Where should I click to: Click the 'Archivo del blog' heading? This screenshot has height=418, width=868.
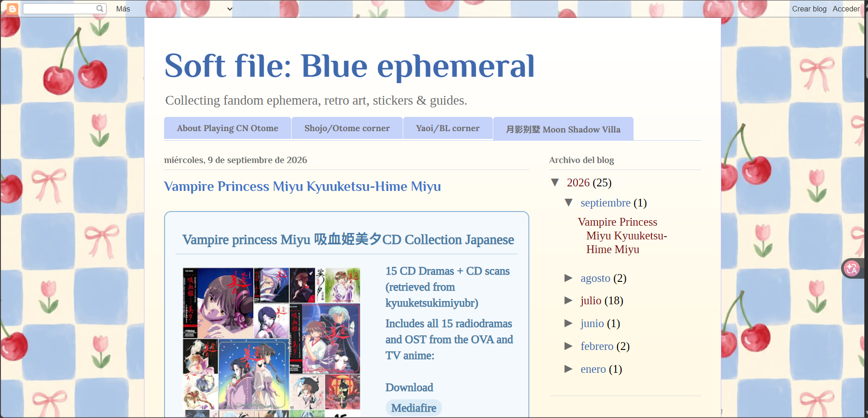581,160
